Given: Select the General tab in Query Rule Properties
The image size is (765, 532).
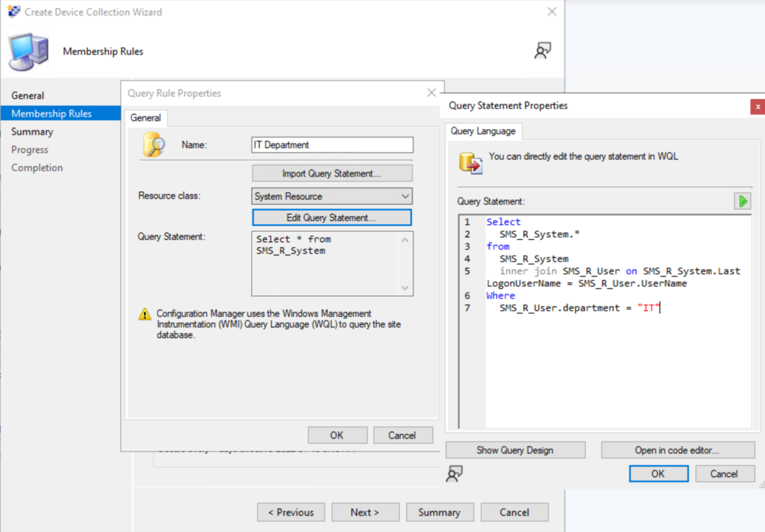Looking at the screenshot, I should point(146,117).
